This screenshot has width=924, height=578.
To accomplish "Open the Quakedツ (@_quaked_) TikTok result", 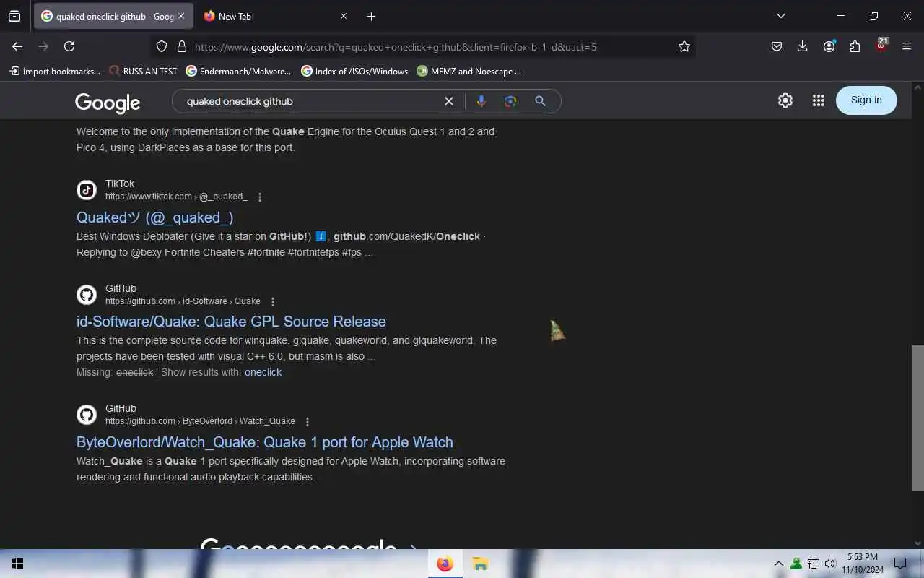I will pyautogui.click(x=154, y=217).
